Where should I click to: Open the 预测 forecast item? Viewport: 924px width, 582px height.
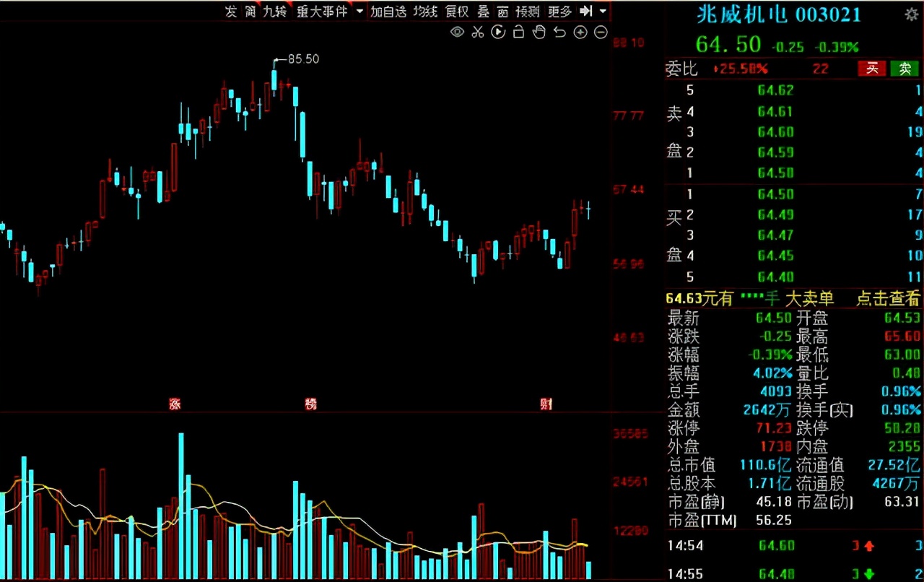coord(527,11)
